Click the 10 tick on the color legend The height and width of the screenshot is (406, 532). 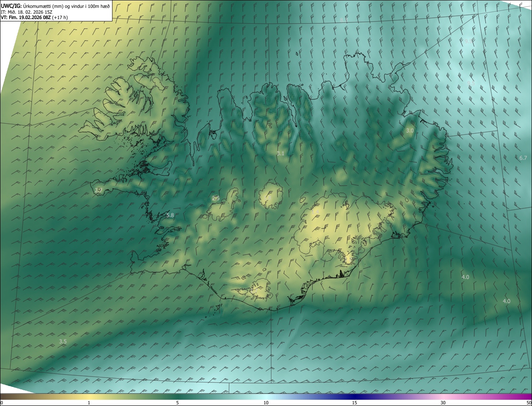(x=266, y=403)
